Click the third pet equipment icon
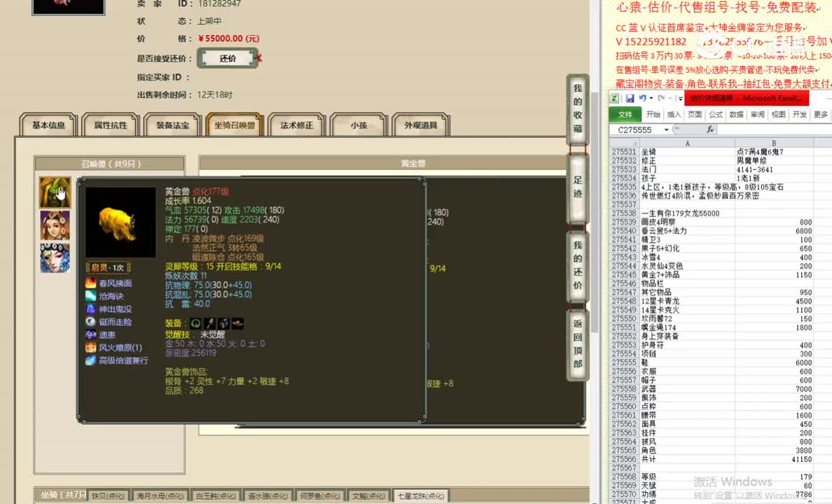Viewport: 832px width, 504px height. pyautogui.click(x=223, y=323)
